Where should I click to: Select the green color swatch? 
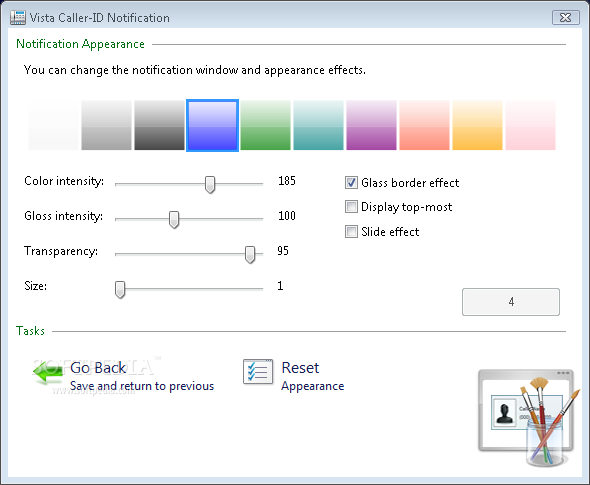[x=266, y=125]
